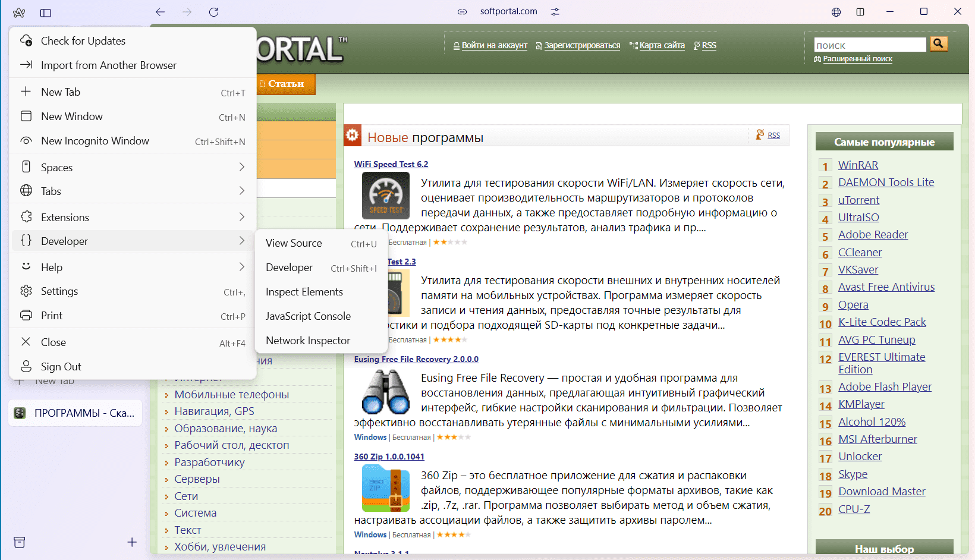Open the 360 Zip 1.0.0.1041 title link

tap(389, 457)
